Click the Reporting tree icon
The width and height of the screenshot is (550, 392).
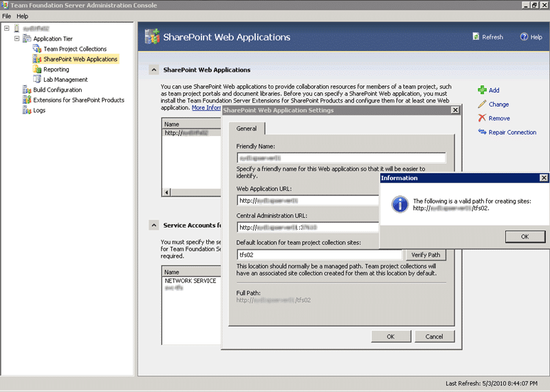[37, 69]
